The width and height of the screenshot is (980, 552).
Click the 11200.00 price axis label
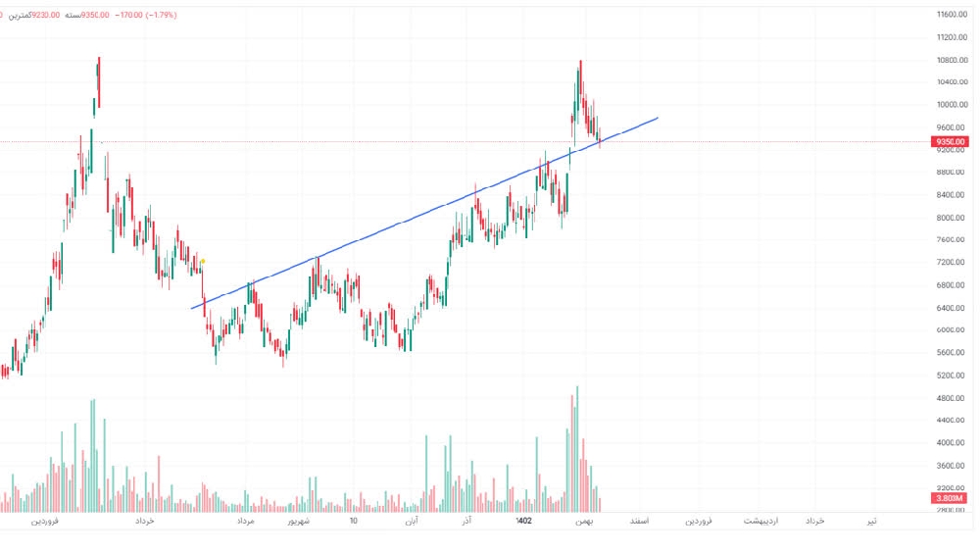[952, 37]
